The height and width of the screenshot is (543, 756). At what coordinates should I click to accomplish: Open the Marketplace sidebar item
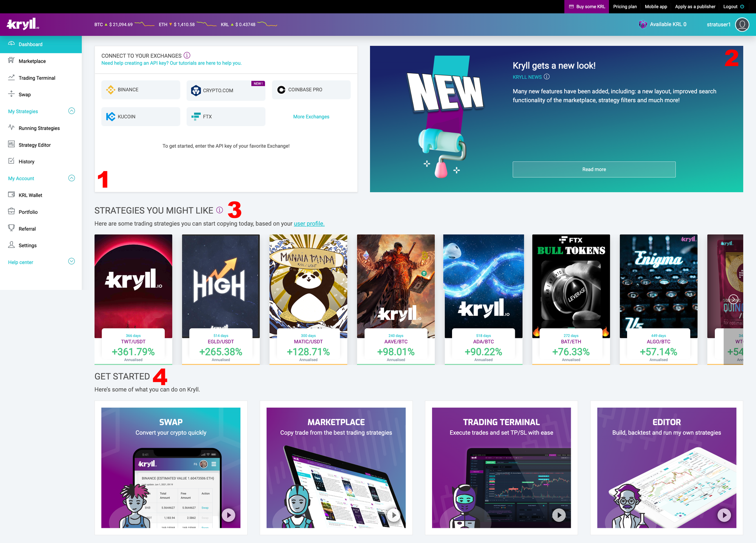(x=41, y=61)
